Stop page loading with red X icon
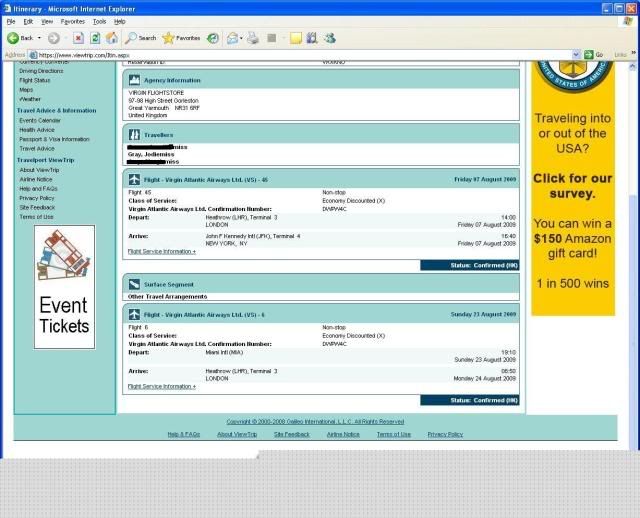 tap(78, 38)
